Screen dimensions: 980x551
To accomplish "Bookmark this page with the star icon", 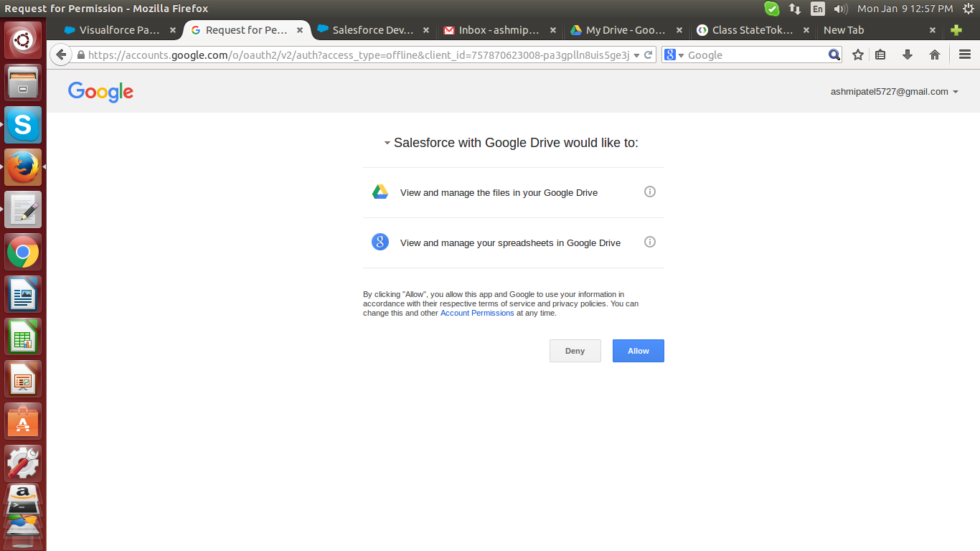I will tap(857, 55).
